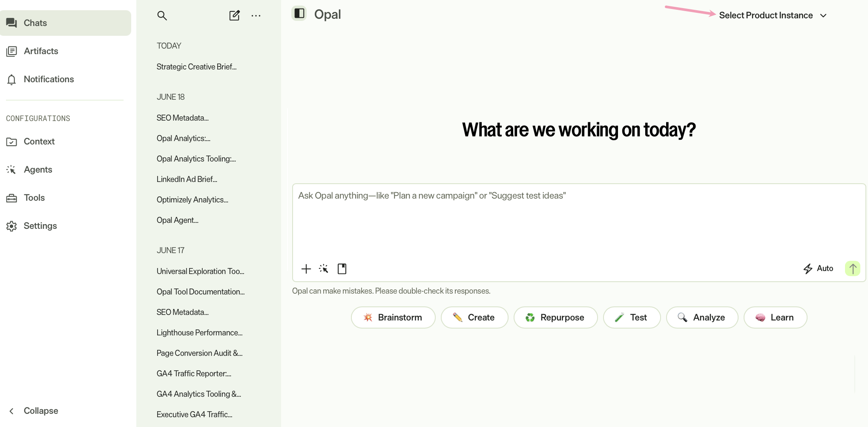Image resolution: width=868 pixels, height=427 pixels.
Task: Click the Notifications bell icon
Action: coord(11,79)
